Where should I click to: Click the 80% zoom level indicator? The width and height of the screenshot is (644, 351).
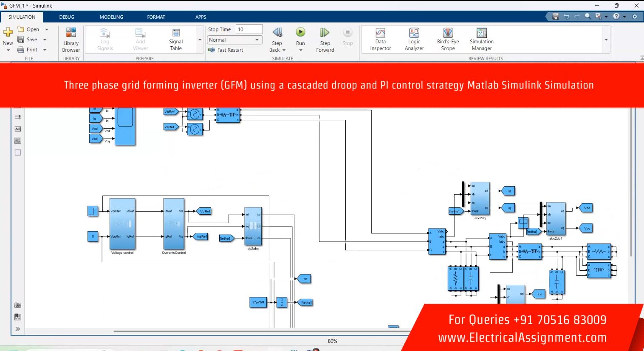332,341
